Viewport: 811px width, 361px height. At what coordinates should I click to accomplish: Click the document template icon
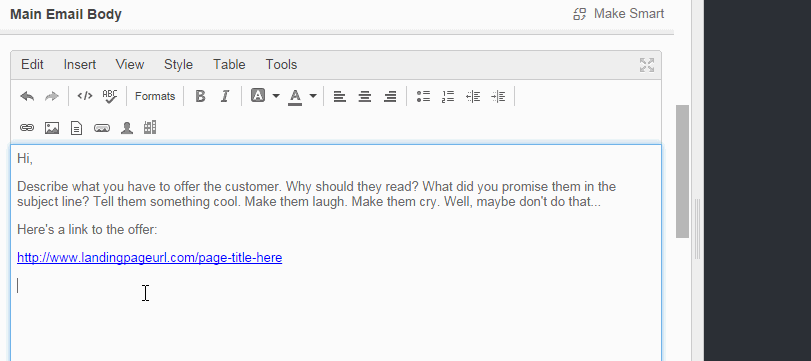click(x=77, y=128)
